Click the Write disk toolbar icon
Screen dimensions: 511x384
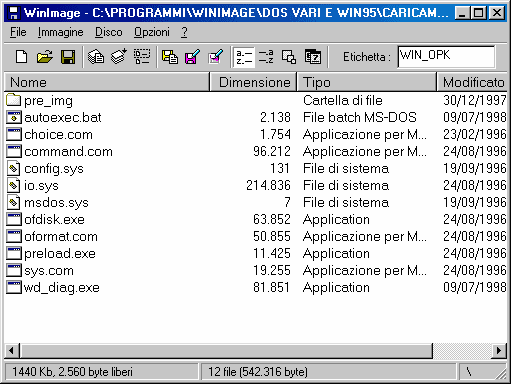pyautogui.click(x=119, y=57)
